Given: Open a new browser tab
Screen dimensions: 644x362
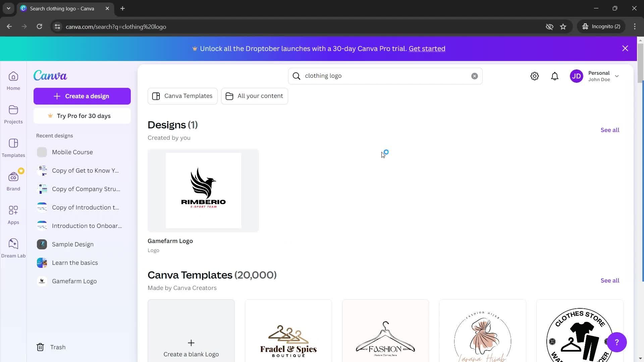Looking at the screenshot, I should [123, 8].
